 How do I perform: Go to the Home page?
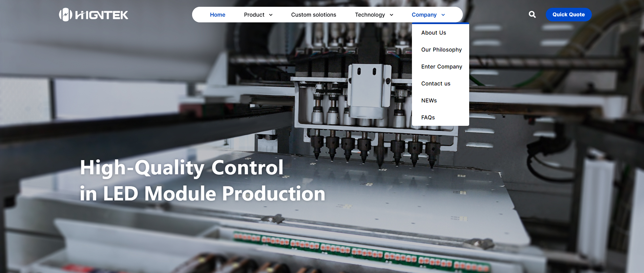coord(217,15)
